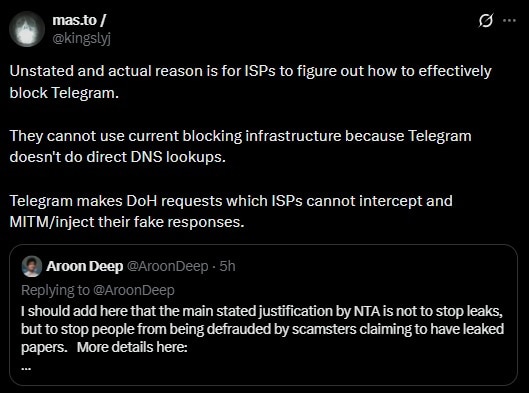The width and height of the screenshot is (529, 393).
Task: Open the 5h timestamp of quoted post
Action: 227,266
